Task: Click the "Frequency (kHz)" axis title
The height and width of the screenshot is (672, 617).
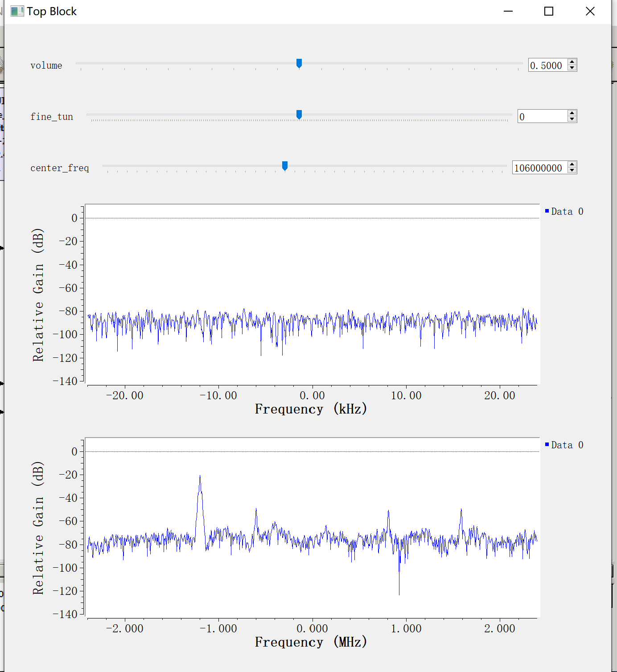Action: point(311,409)
